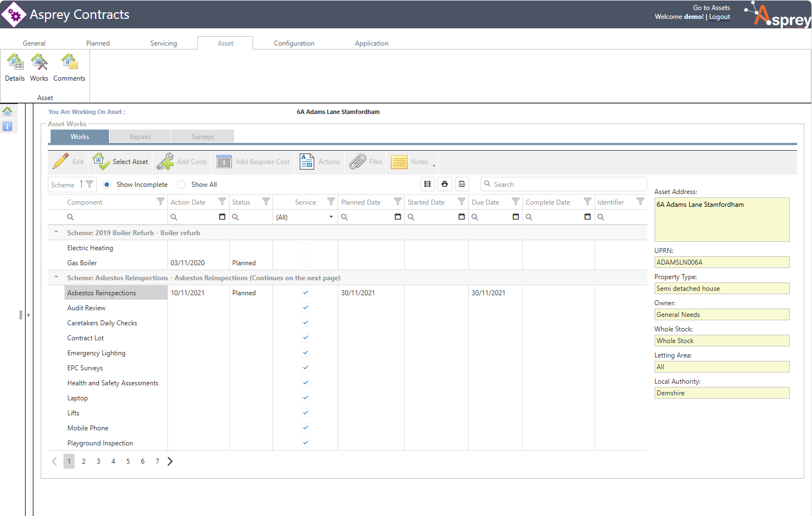This screenshot has height=516, width=812.
Task: Toggle Service checkbox for Lifts
Action: (305, 413)
